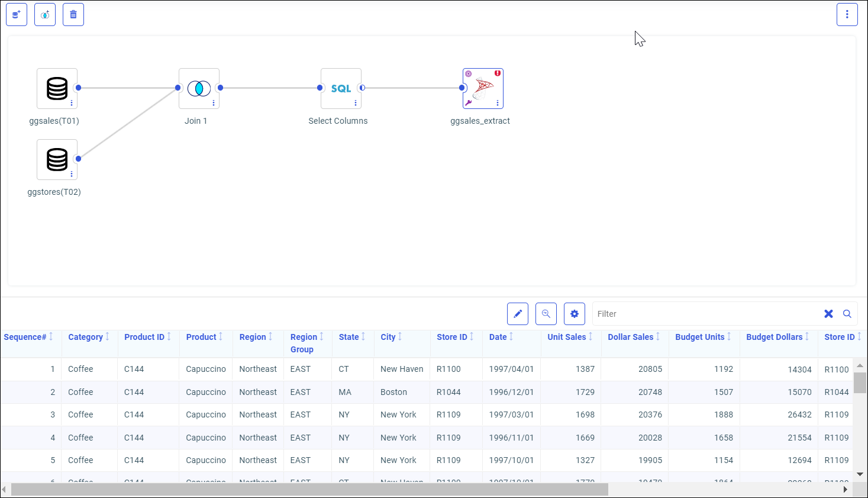The image size is (868, 498).
Task: Select the "1507" budget units cell
Action: 724,392
